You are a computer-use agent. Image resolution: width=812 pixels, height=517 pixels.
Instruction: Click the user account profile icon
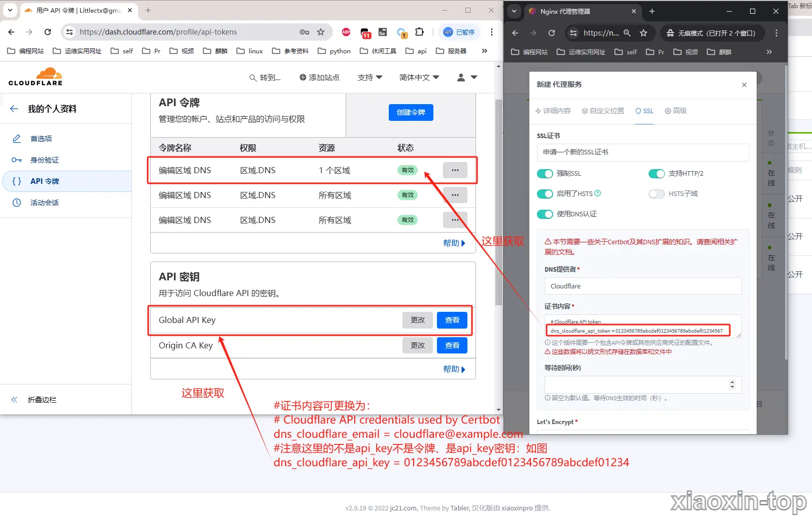[x=461, y=77]
